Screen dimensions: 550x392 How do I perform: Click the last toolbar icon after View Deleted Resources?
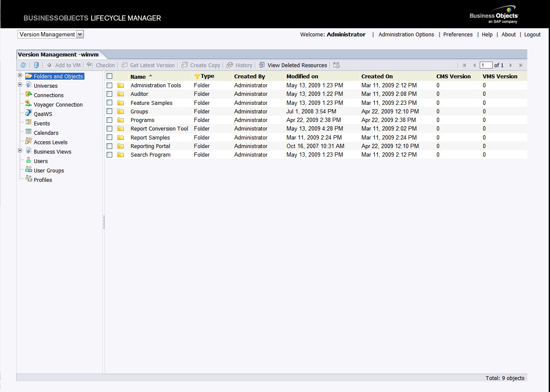(x=336, y=65)
